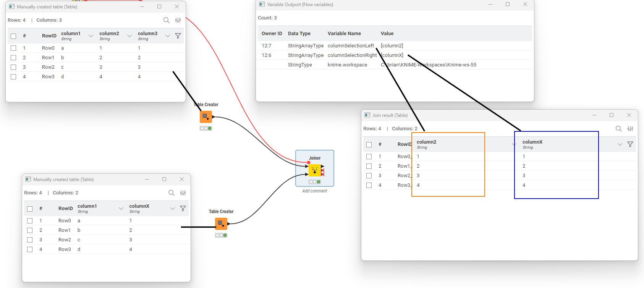
Task: Check the Row0 checkbox in Join result
Action: (369, 157)
